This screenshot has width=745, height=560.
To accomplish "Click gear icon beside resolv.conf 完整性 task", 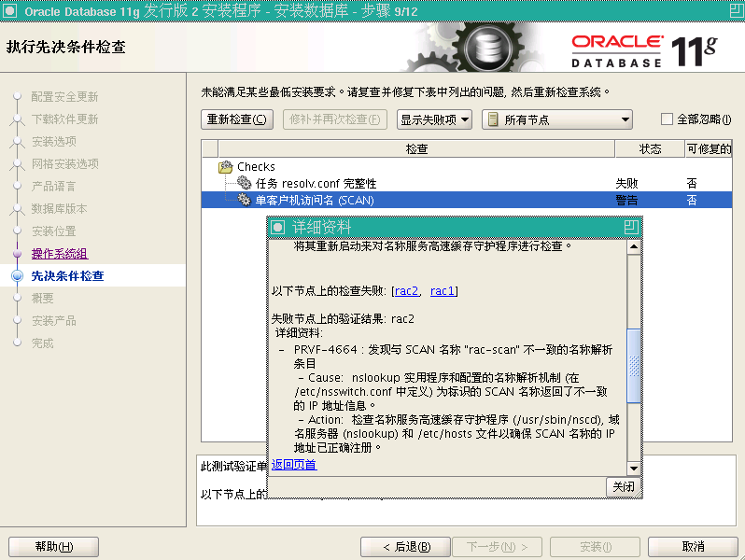I will (245, 183).
